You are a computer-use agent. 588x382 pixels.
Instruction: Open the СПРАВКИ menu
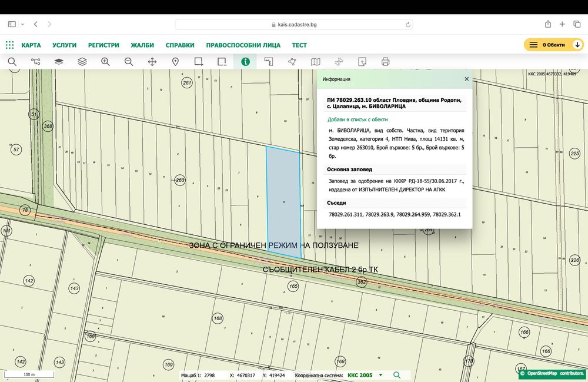180,45
